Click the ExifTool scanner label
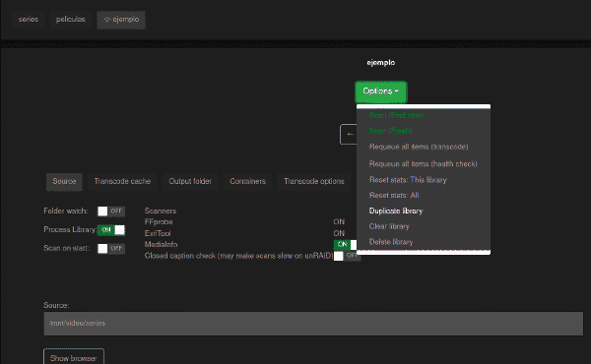 [x=158, y=233]
